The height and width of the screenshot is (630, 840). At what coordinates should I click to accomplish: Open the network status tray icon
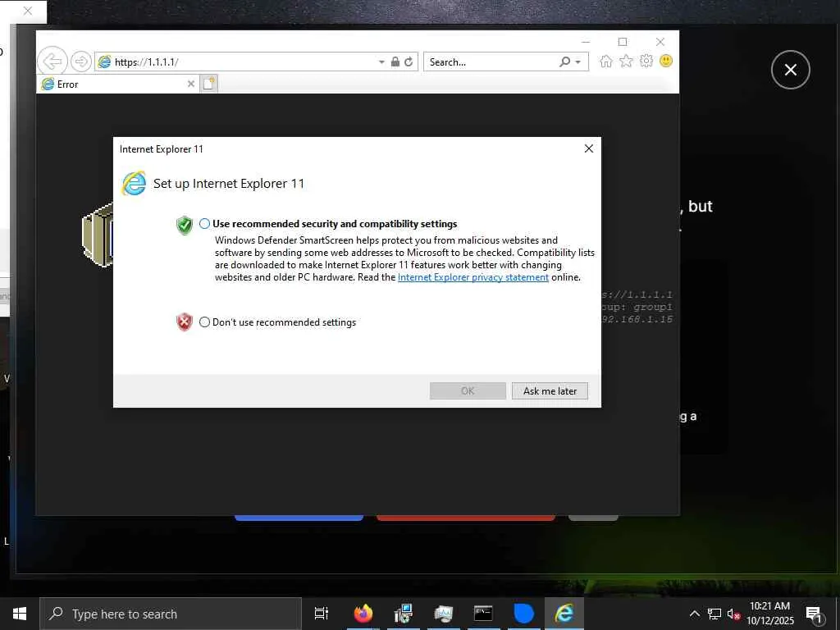coord(714,614)
